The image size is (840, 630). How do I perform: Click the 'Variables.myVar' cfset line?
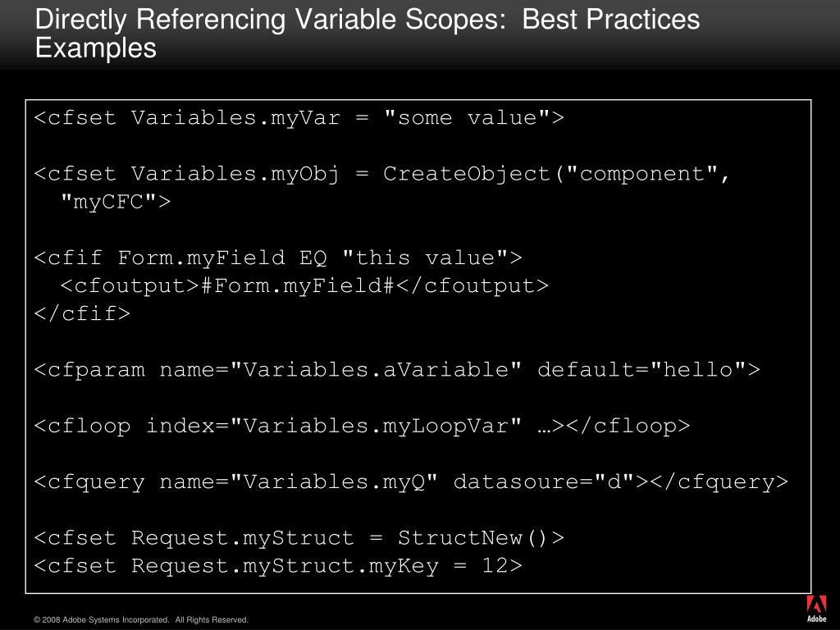299,118
